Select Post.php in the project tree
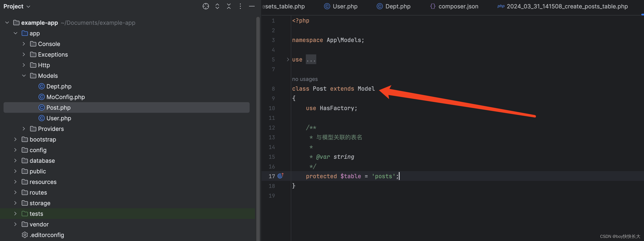Viewport: 644px width, 241px height. point(127,108)
